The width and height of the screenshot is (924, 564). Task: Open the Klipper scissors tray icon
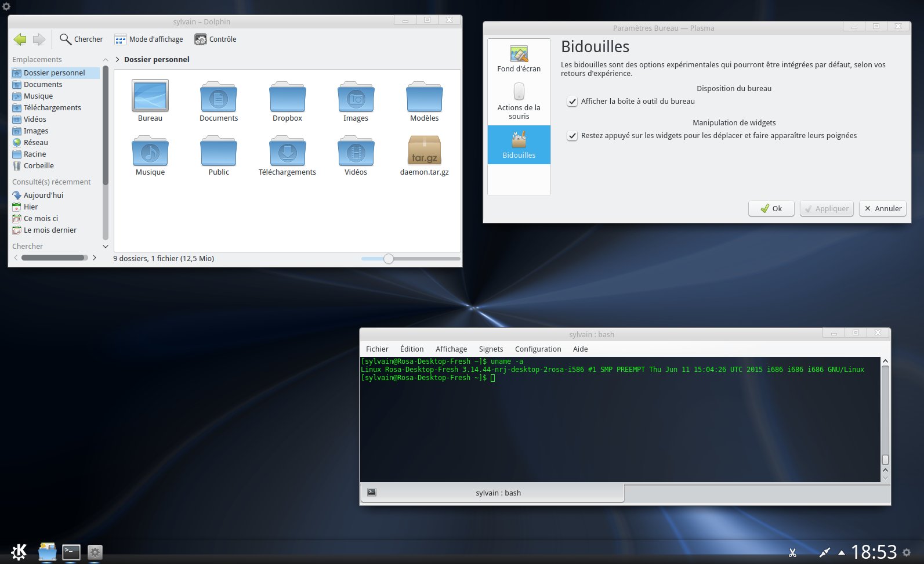(x=792, y=553)
